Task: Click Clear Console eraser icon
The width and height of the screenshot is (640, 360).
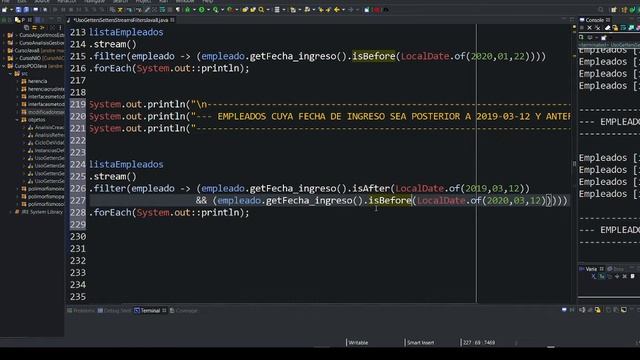Action: tap(607, 28)
